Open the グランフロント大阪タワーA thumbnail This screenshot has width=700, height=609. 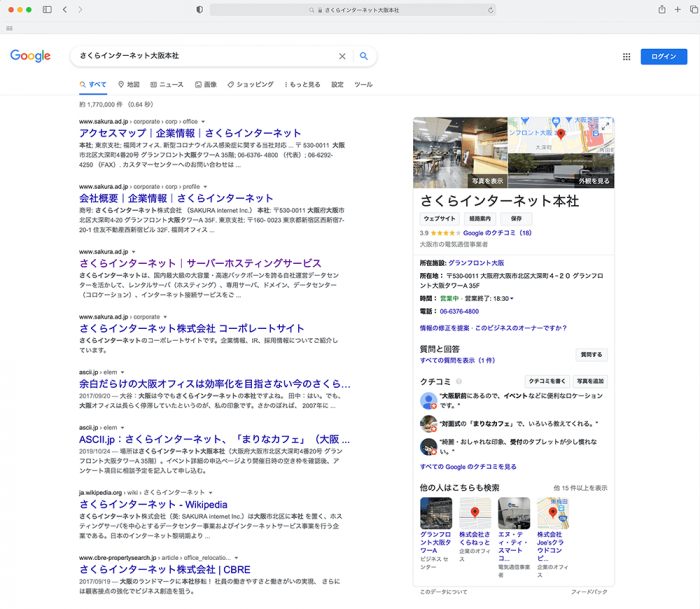pyautogui.click(x=436, y=513)
